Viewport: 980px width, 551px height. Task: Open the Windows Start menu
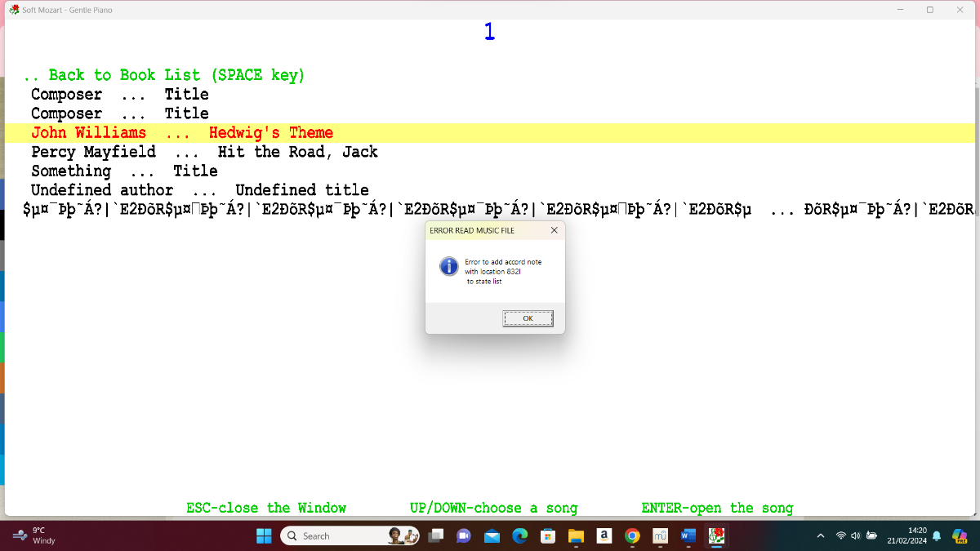click(264, 535)
